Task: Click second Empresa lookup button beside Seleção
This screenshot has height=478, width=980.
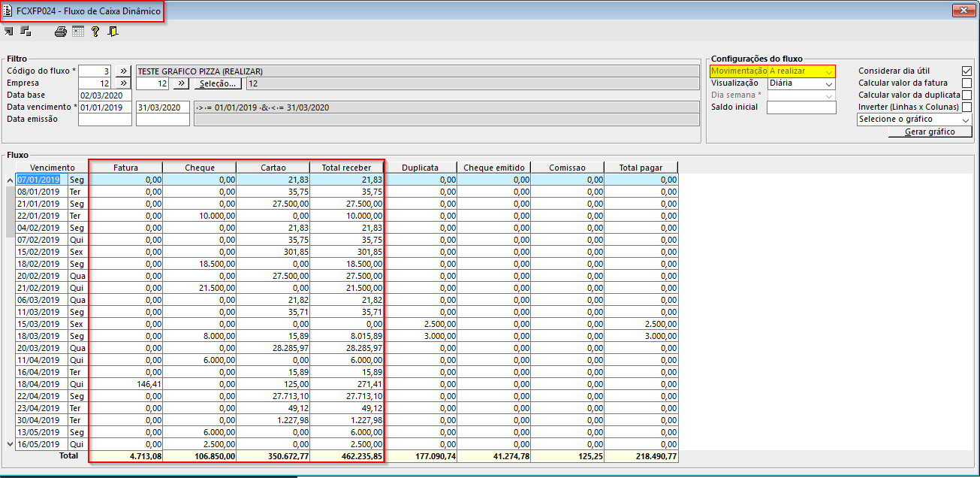Action: coord(181,83)
